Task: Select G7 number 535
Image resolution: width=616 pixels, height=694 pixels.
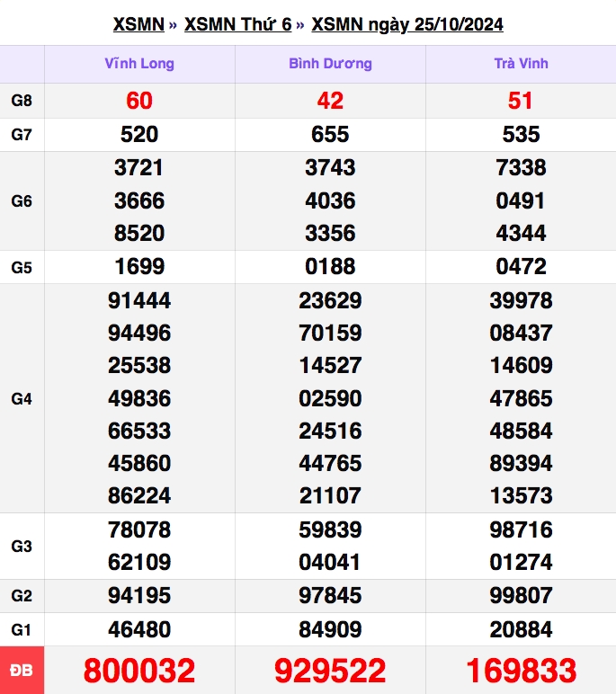Action: [522, 134]
